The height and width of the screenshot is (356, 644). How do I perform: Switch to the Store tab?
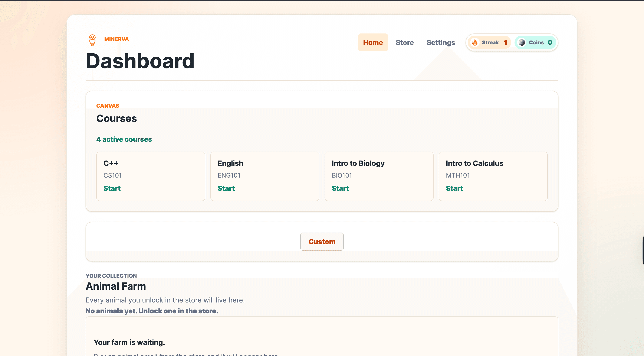click(404, 43)
